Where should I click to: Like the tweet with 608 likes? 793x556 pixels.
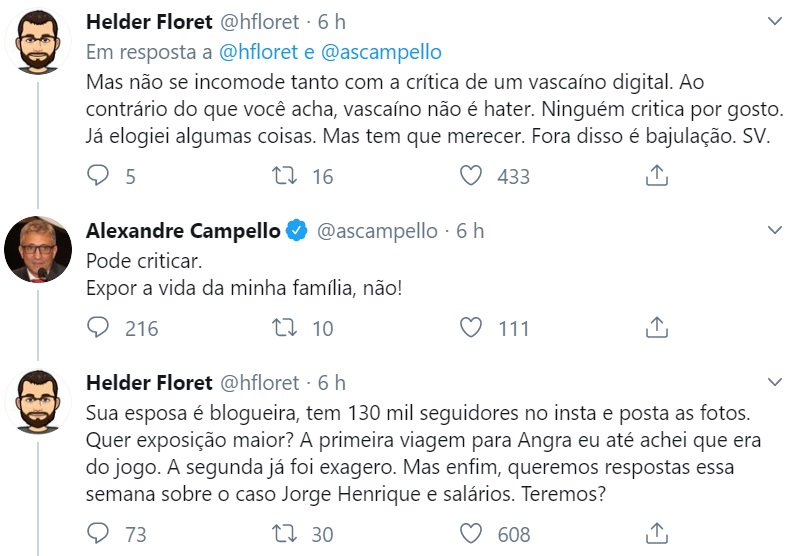click(x=471, y=533)
